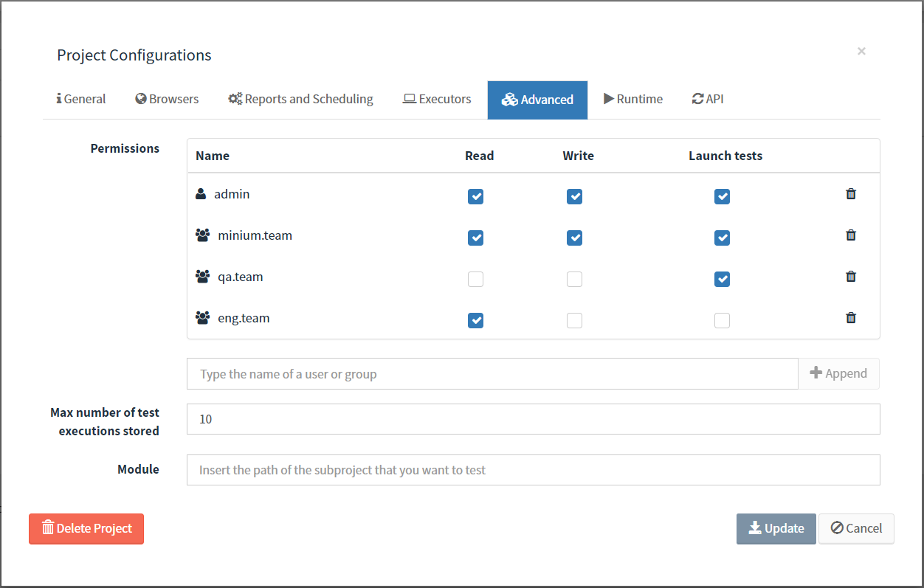Click the group icon beside qa.team

pyautogui.click(x=203, y=277)
